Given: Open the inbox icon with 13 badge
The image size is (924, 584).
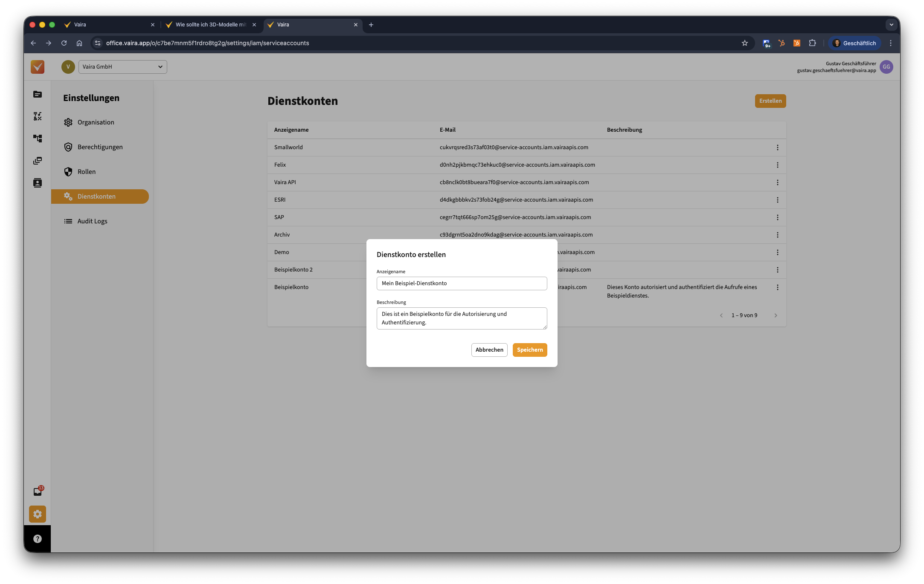Looking at the screenshot, I should click(38, 491).
